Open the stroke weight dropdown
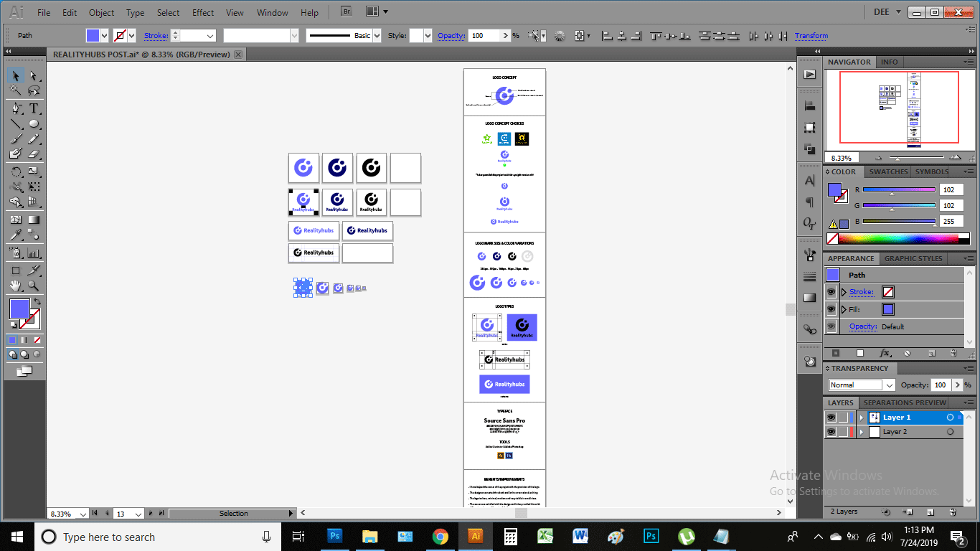This screenshot has width=980, height=551. coord(210,35)
